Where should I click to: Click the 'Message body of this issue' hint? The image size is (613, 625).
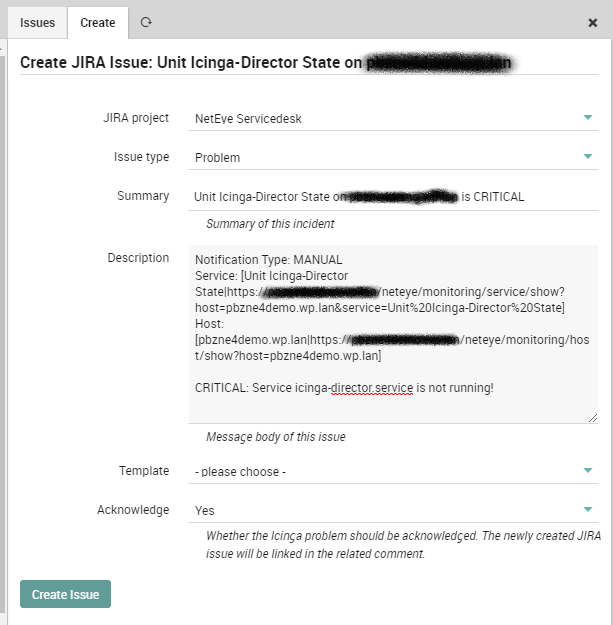click(x=275, y=437)
